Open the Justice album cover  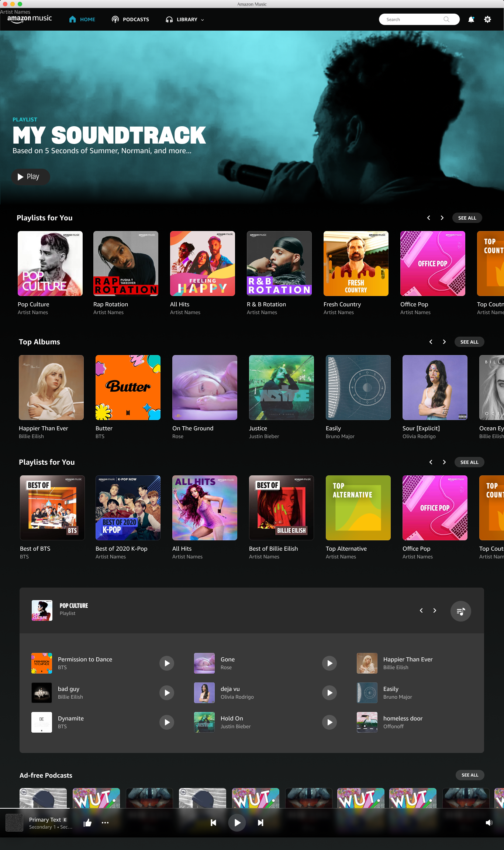point(282,388)
